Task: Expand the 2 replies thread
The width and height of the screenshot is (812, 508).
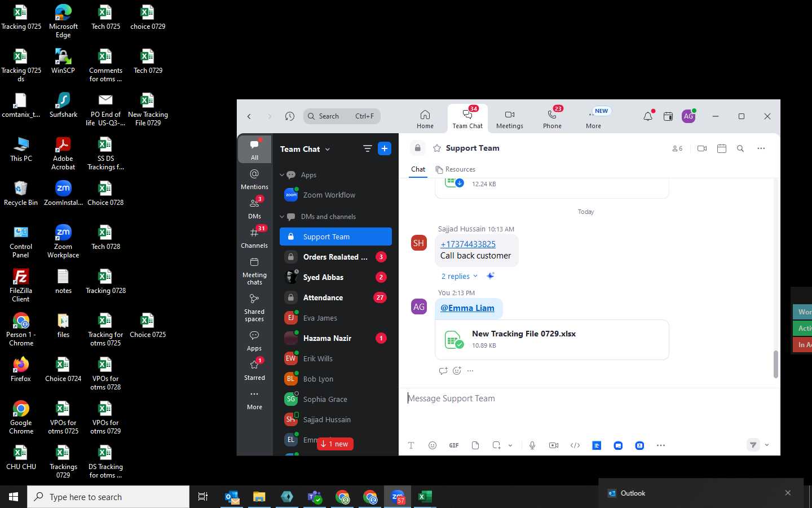Action: click(459, 276)
